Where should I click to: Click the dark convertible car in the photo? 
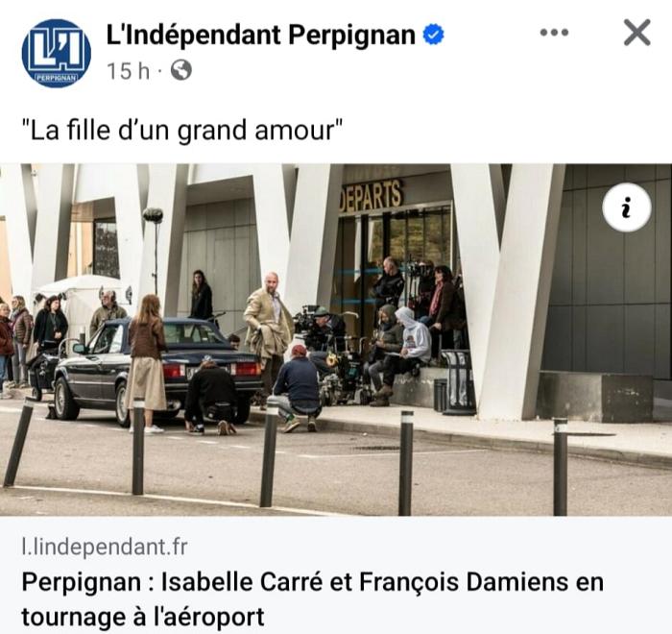pos(156,368)
